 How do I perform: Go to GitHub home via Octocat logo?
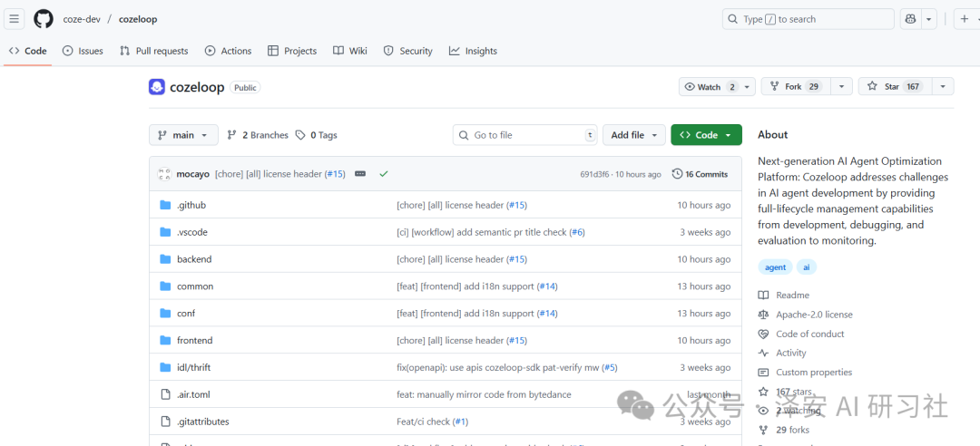click(44, 19)
